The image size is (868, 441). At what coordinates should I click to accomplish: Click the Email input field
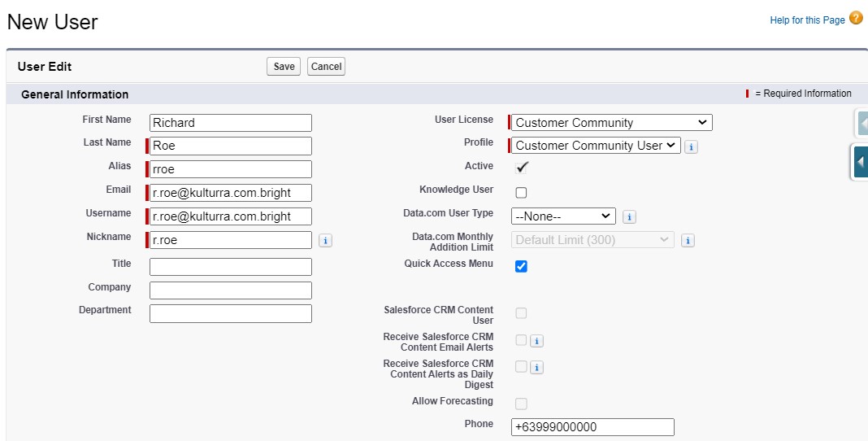[x=231, y=193]
